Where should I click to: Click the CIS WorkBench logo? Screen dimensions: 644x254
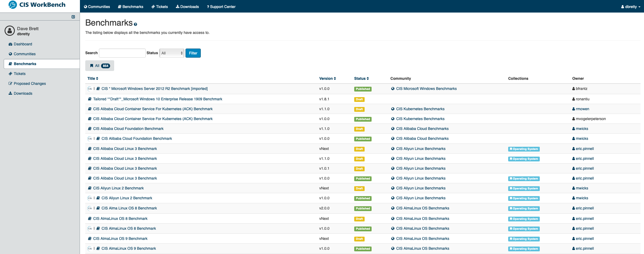coord(37,5)
